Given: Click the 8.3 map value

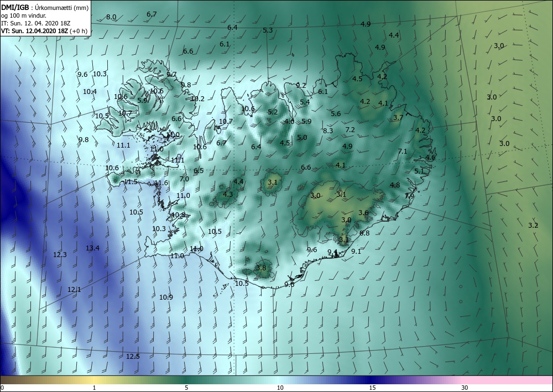Looking at the screenshot, I should point(328,130).
